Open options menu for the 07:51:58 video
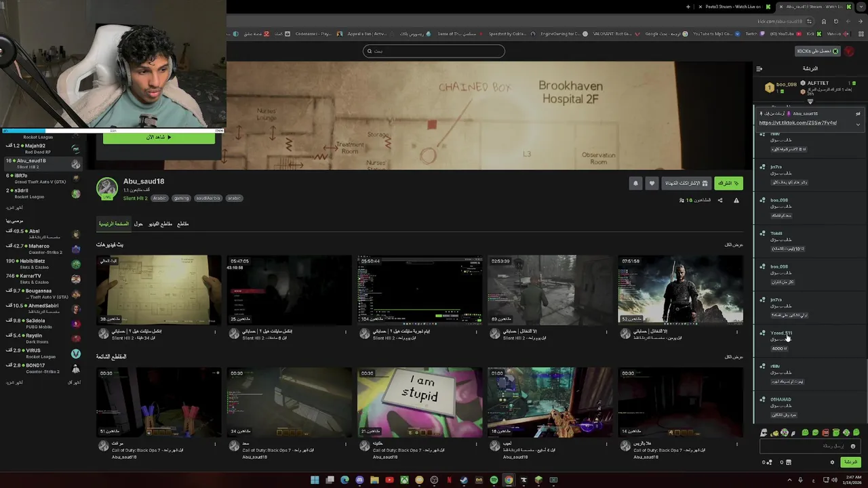Viewport: 868px width, 488px height. 737,332
